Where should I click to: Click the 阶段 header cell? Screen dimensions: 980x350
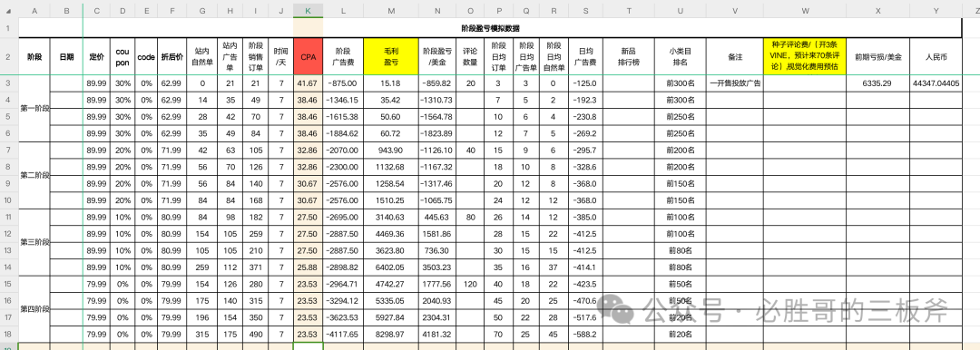(x=34, y=57)
